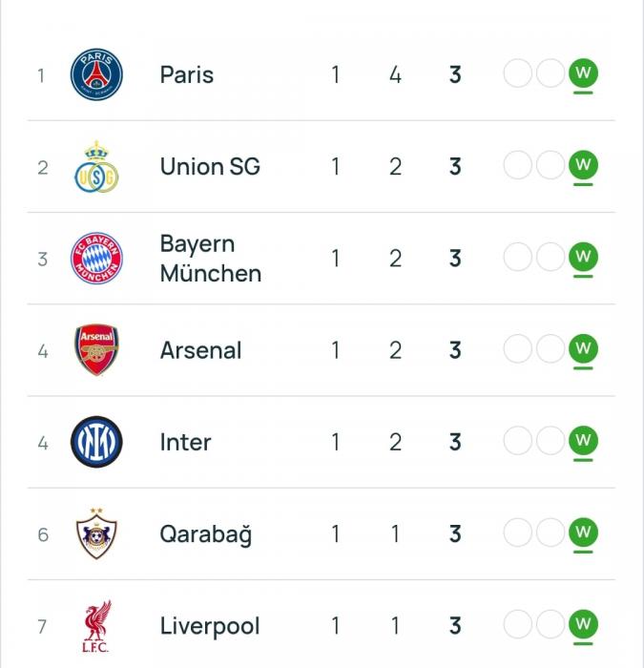Click the Paris Saint-Germain club crest

click(x=96, y=74)
